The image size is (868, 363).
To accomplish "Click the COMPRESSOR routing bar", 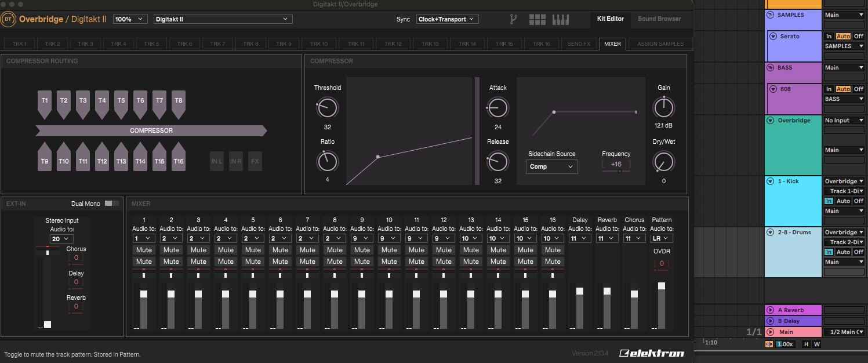I will click(x=151, y=131).
